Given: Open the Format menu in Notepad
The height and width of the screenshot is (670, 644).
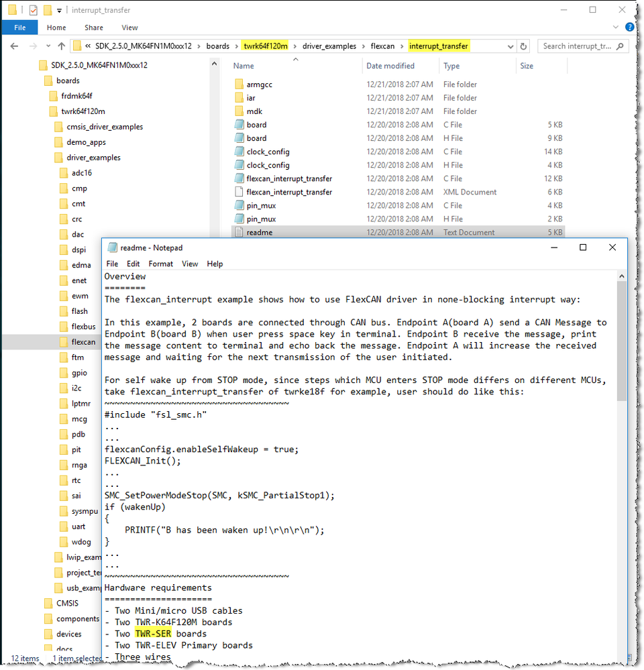Looking at the screenshot, I should click(160, 264).
